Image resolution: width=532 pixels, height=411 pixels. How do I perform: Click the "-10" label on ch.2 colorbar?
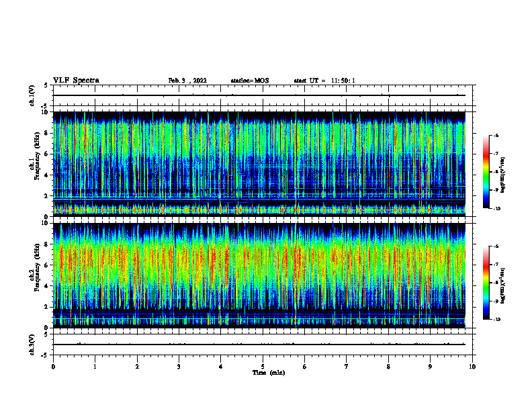point(497,320)
